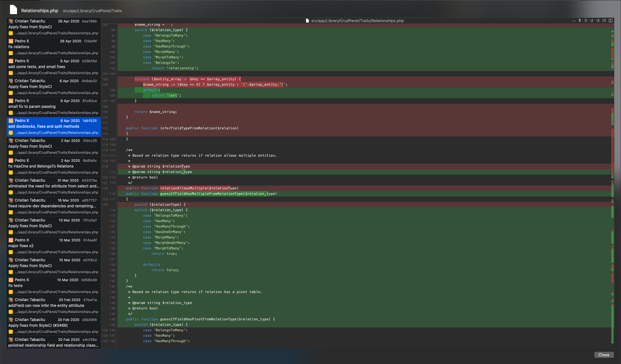Screen dimensions: 621x364
Task: Click the yellow modified-file icon under bee199b commit
Action: click(x=11, y=33)
